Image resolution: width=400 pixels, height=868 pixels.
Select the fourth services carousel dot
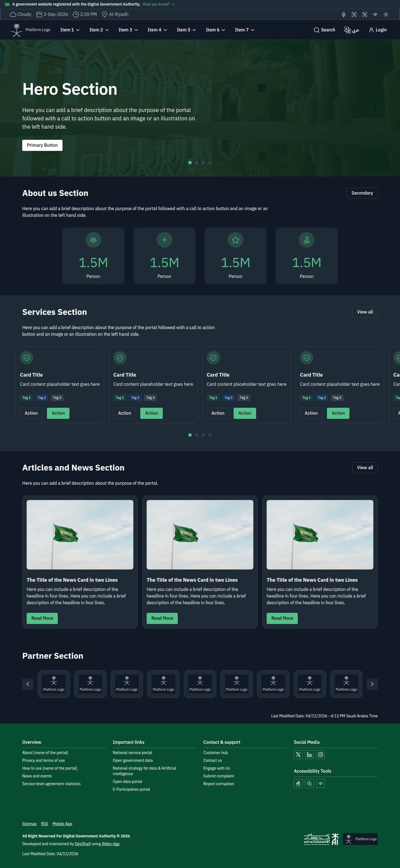click(x=210, y=435)
